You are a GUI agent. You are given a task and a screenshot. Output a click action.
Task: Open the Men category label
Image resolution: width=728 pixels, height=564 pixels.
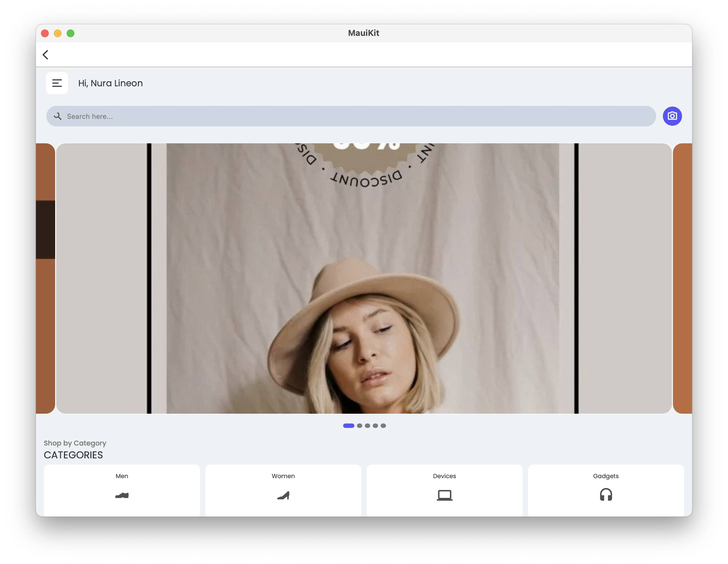122,476
